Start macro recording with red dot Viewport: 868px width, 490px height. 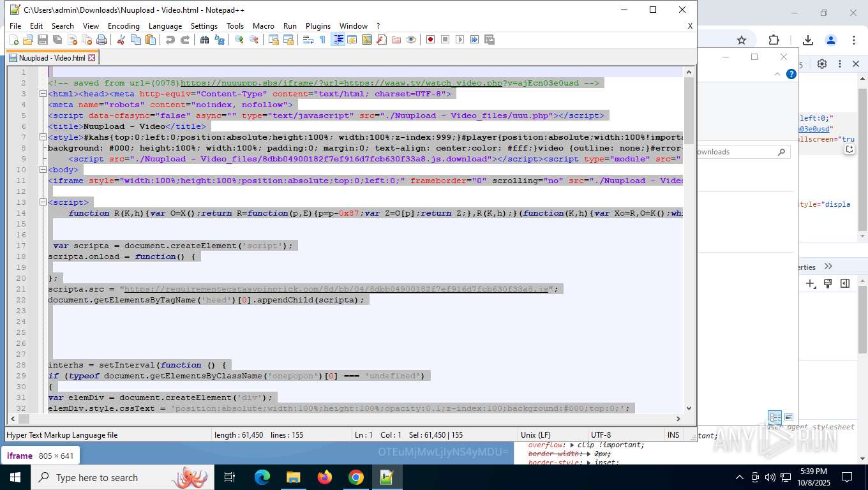pos(430,40)
